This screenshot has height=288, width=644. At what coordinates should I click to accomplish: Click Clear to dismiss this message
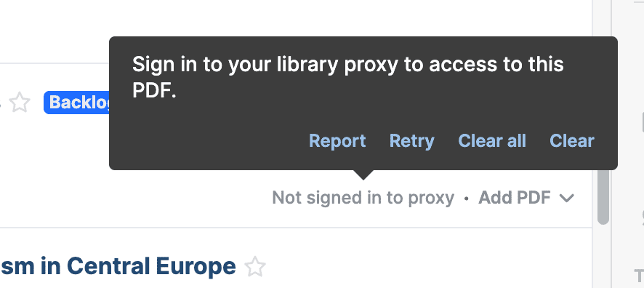(x=572, y=141)
